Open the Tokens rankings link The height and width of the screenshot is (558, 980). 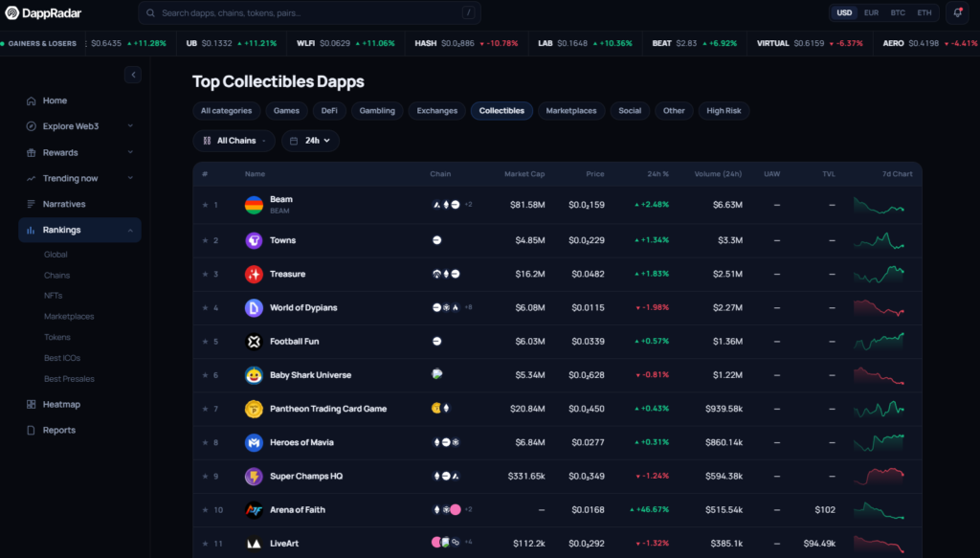coord(56,338)
